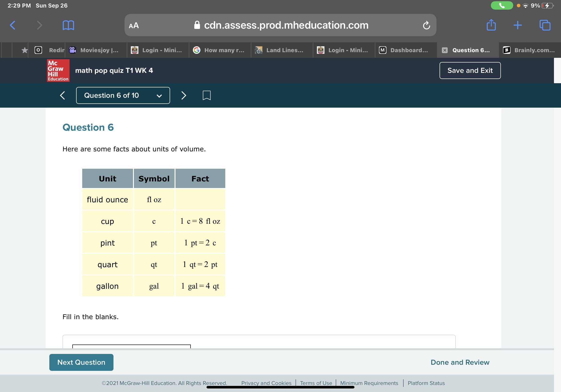The height and width of the screenshot is (392, 561).
Task: Reload the page with the refresh icon
Action: point(426,25)
